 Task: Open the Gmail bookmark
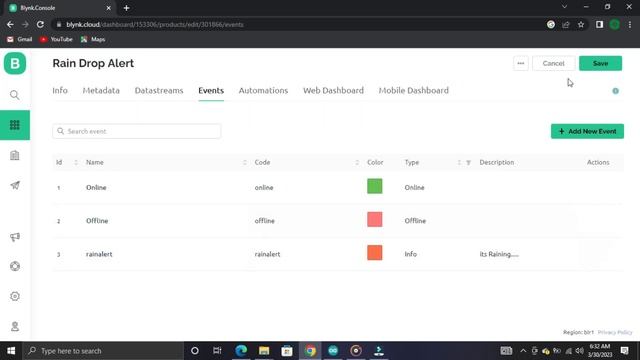click(x=20, y=39)
